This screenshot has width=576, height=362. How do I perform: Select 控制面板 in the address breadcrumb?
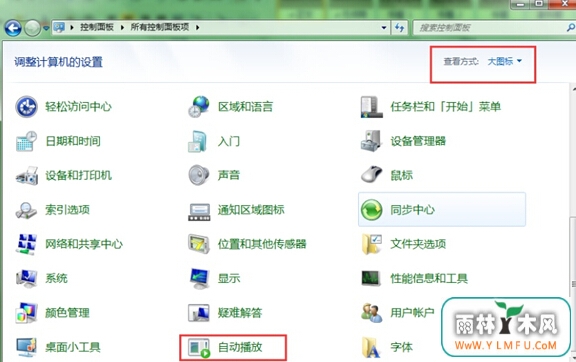[x=97, y=27]
